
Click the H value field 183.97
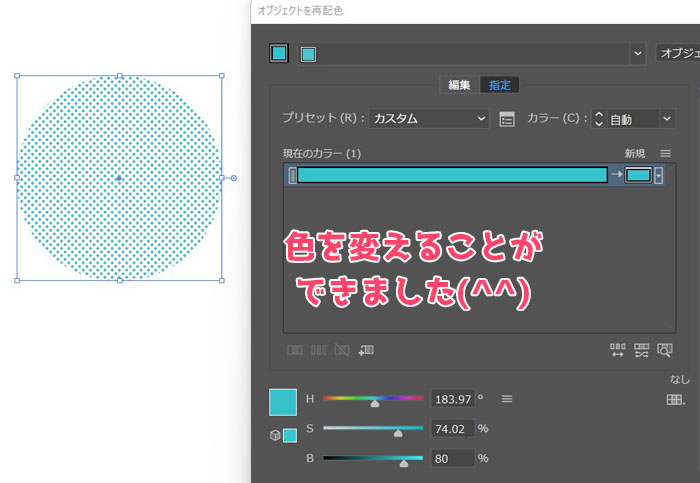453,399
